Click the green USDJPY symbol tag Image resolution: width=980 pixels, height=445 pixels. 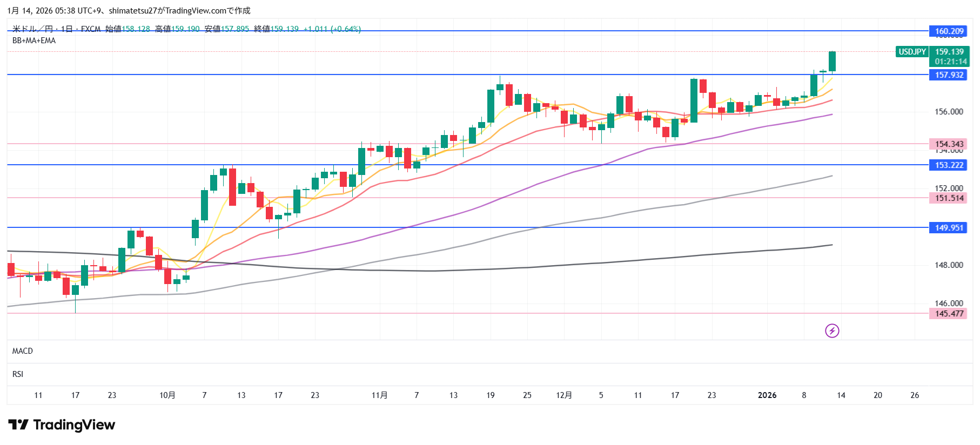(x=912, y=52)
